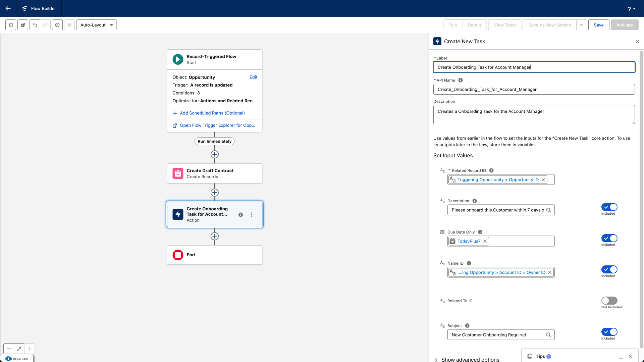Expand Show advanced options section
The height and width of the screenshot is (362, 644).
[470, 359]
